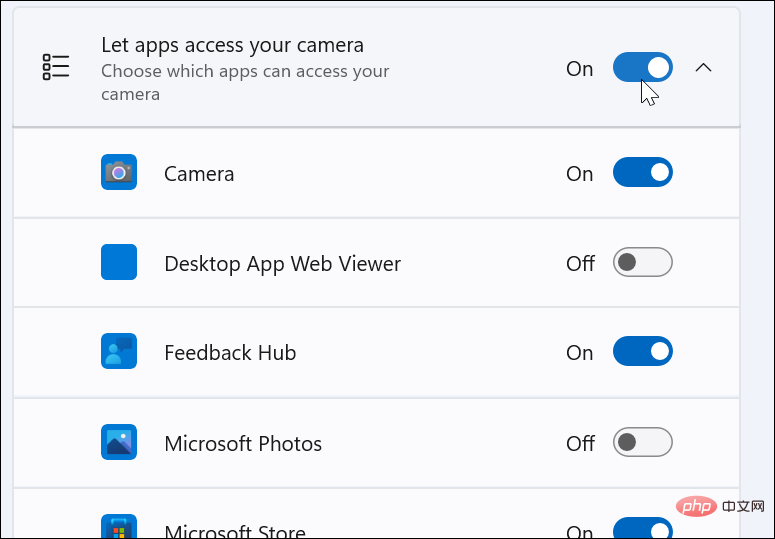
Task: Click the 'Camera' app name
Action: [x=199, y=174]
